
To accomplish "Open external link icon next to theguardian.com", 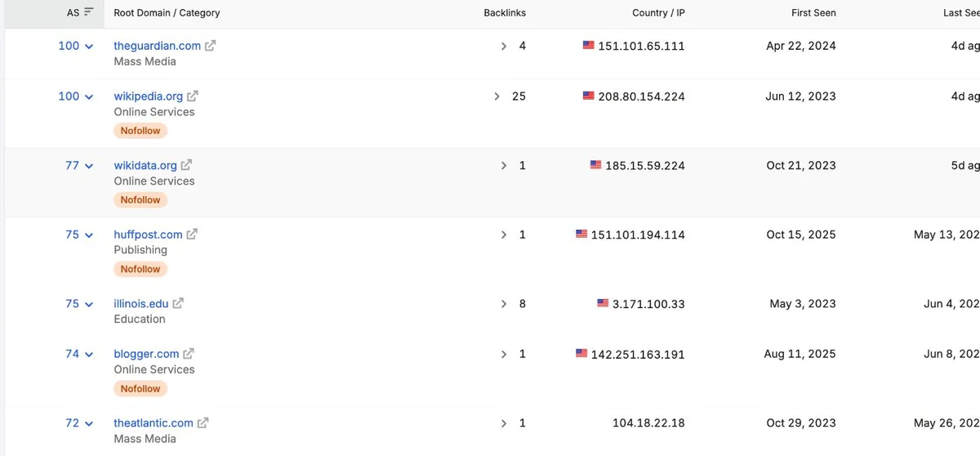I will click(x=210, y=47).
